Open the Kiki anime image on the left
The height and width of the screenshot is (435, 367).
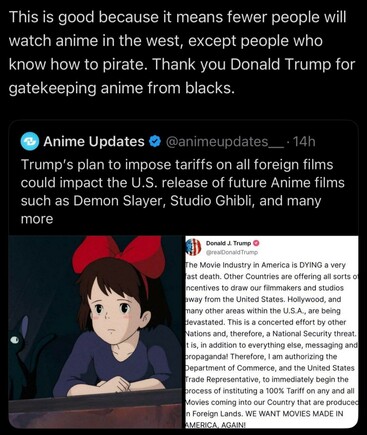pyautogui.click(x=95, y=332)
